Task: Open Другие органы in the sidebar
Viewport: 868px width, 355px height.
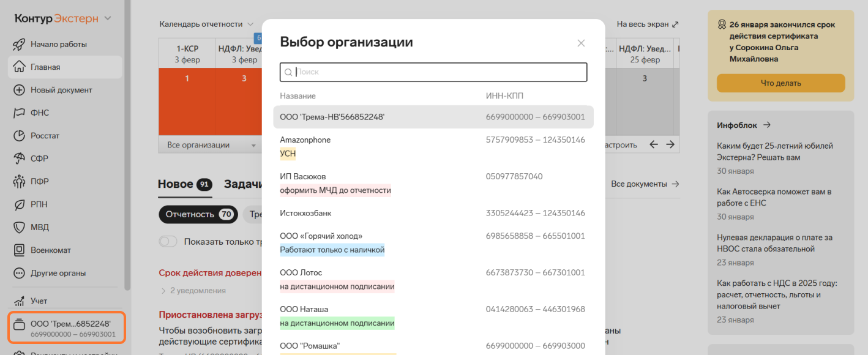Action: [x=65, y=273]
